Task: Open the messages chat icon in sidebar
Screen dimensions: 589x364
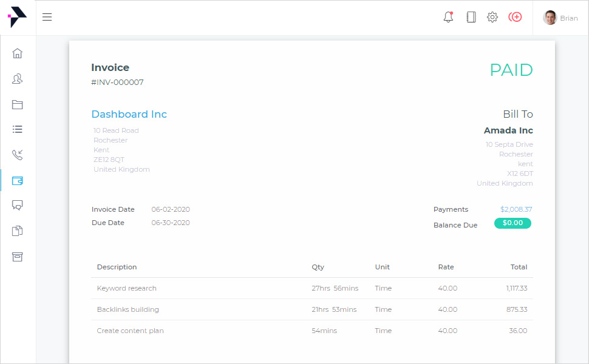Action: coord(18,205)
